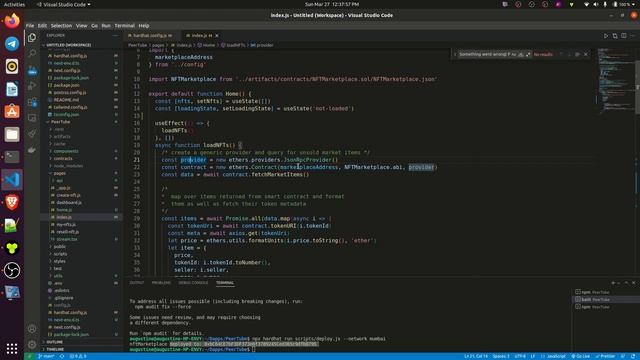Image resolution: width=640 pixels, height=360 pixels.
Task: Close the find widget
Action: (x=586, y=54)
